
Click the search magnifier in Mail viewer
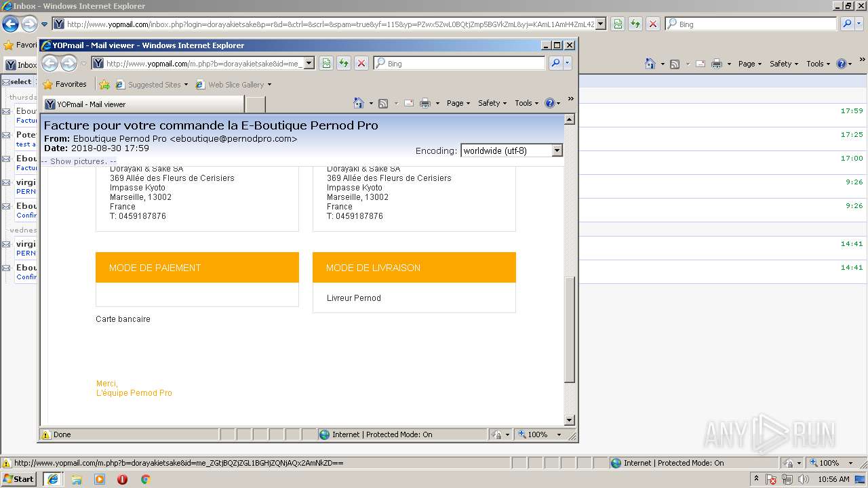[555, 63]
